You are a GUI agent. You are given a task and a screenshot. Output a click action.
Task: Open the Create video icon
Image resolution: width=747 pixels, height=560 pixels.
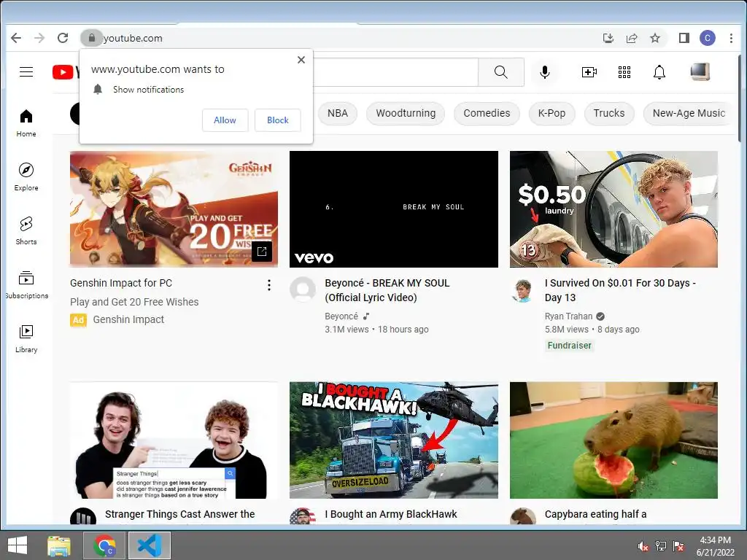coord(589,72)
